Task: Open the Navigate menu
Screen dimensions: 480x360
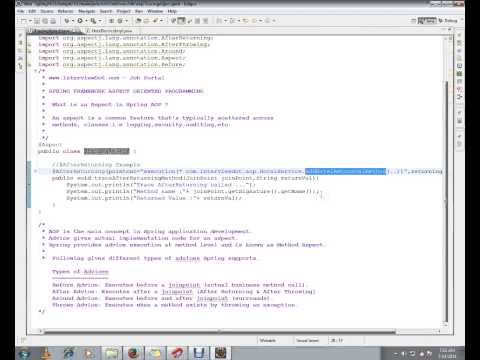Action: [x=87, y=11]
